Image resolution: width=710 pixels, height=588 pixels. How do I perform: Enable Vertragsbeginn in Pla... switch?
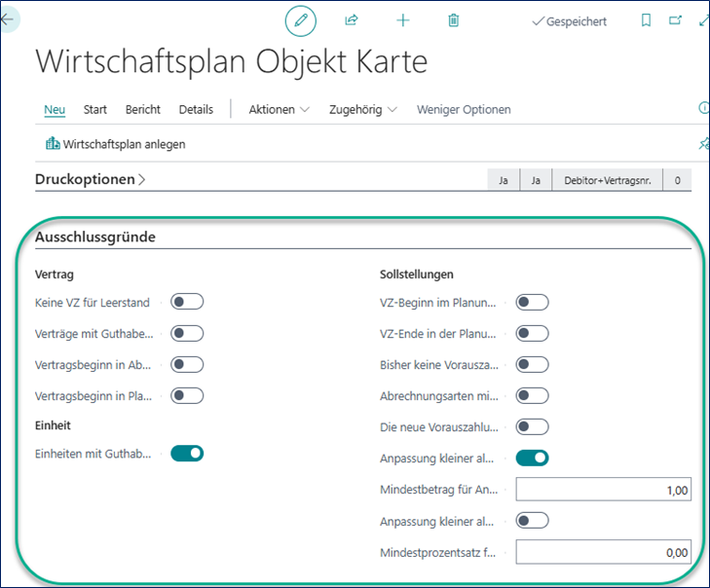pos(187,395)
